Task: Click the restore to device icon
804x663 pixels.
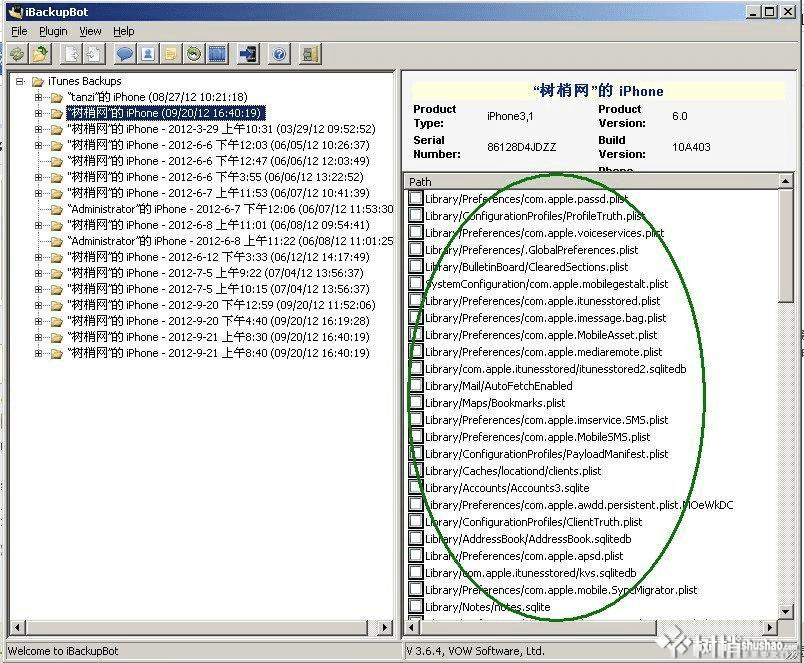Action: coord(249,54)
